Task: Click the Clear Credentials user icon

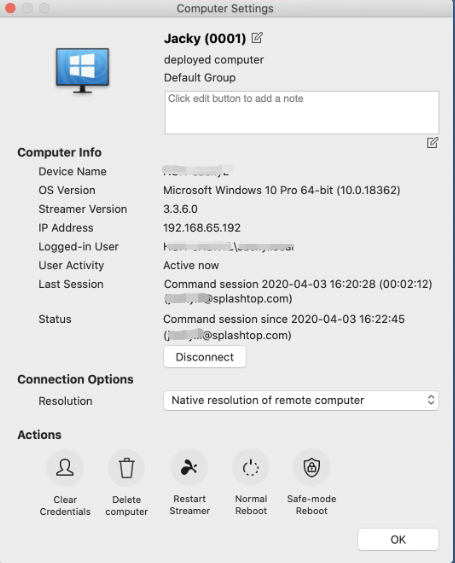Action: [65, 467]
